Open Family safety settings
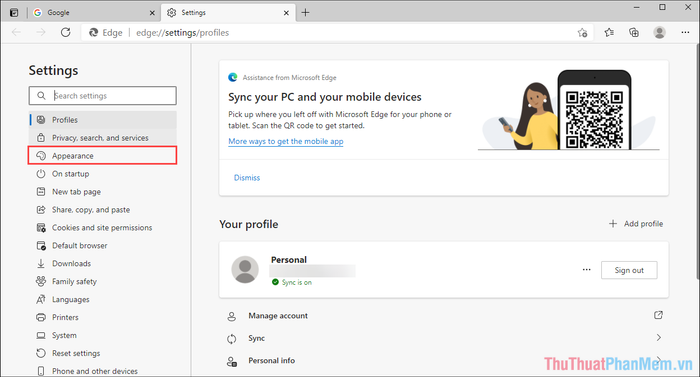 (103, 281)
